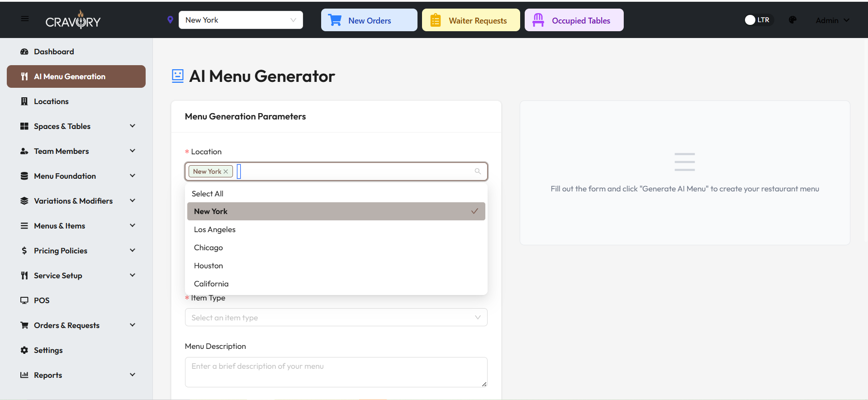Click the Orders & Requests cart icon
This screenshot has height=400, width=868.
click(24, 325)
